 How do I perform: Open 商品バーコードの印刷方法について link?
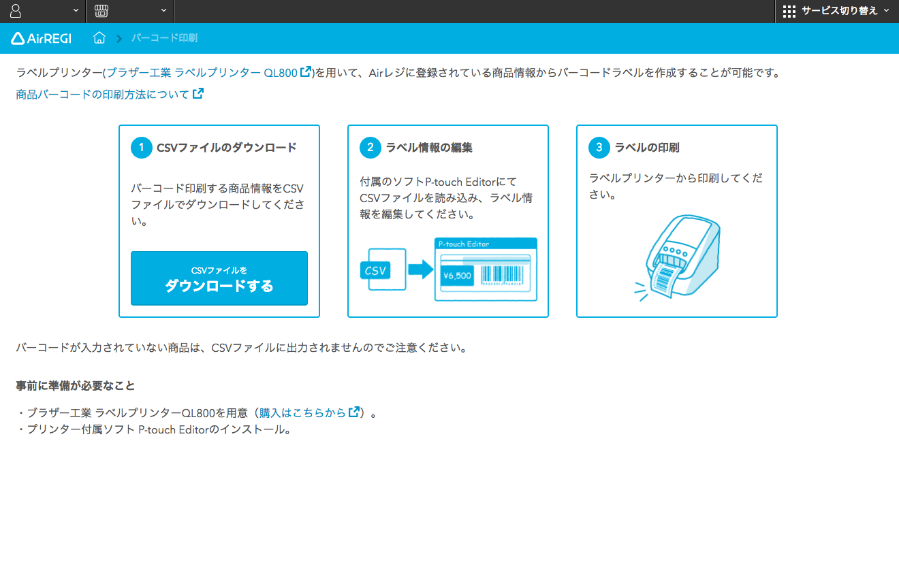pos(103,95)
